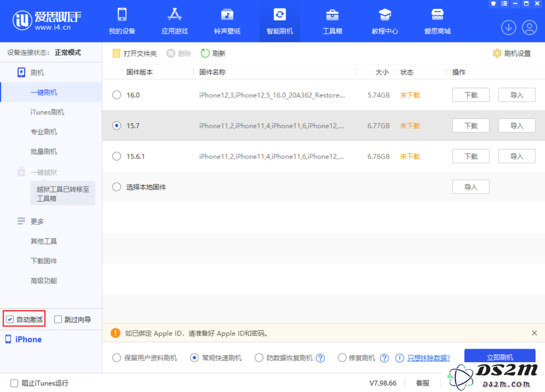Choose 常规快速刷机 radio option
Viewport: 545px width, 392px height.
coord(195,358)
